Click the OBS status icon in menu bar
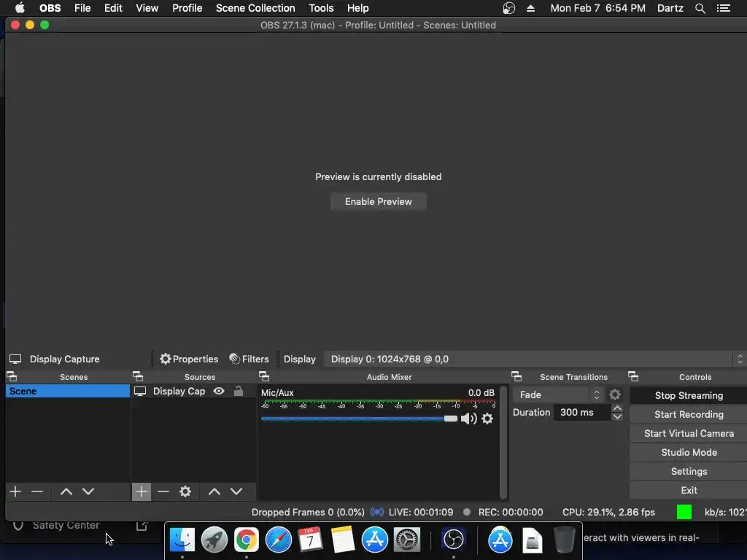This screenshot has width=747, height=560. click(508, 8)
